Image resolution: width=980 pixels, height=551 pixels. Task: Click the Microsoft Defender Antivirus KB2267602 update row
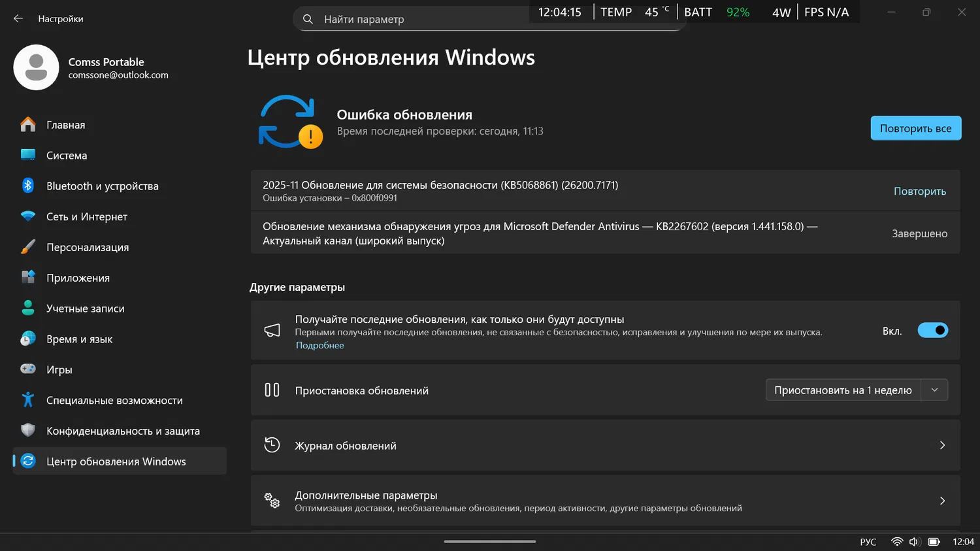pyautogui.click(x=605, y=233)
